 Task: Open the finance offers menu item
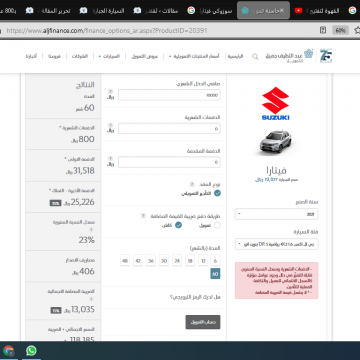coord(144,56)
